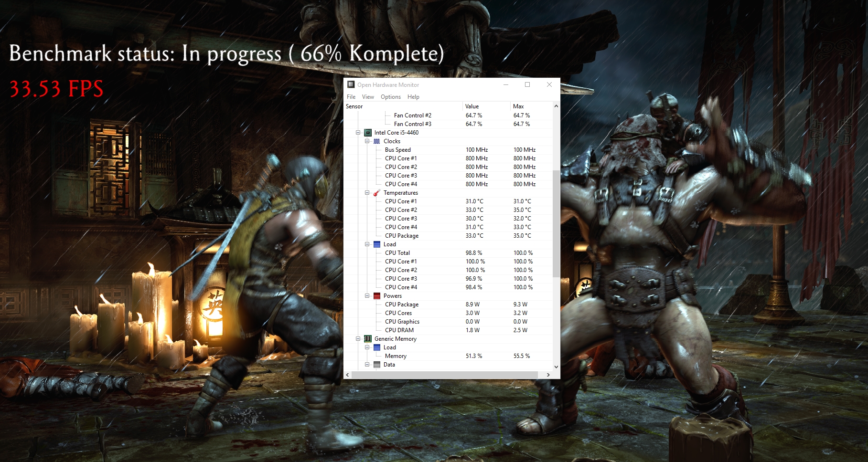Select the Memory load row
The width and height of the screenshot is (868, 462).
point(448,356)
